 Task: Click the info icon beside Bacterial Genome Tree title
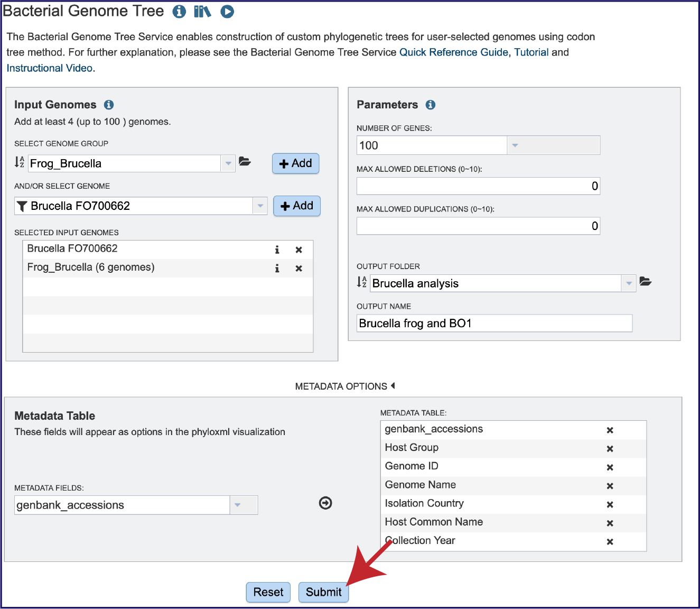179,12
